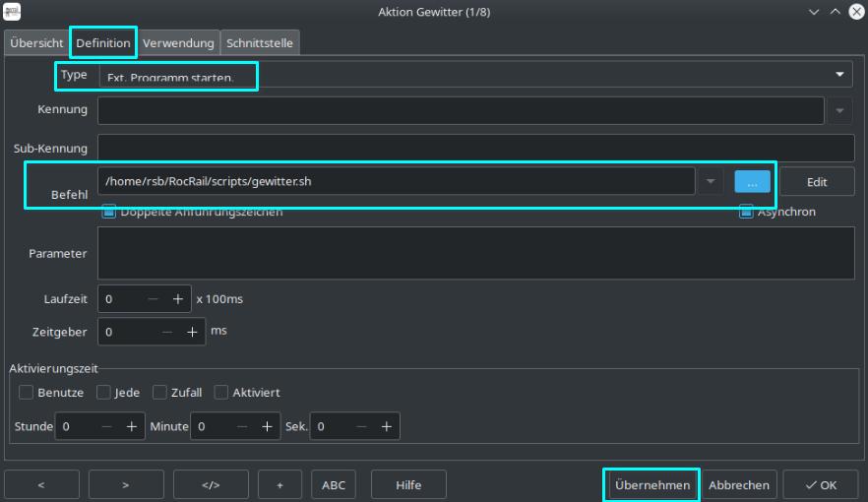Click the next action arrow button
Screen dimensions: 868x502
coord(126,485)
